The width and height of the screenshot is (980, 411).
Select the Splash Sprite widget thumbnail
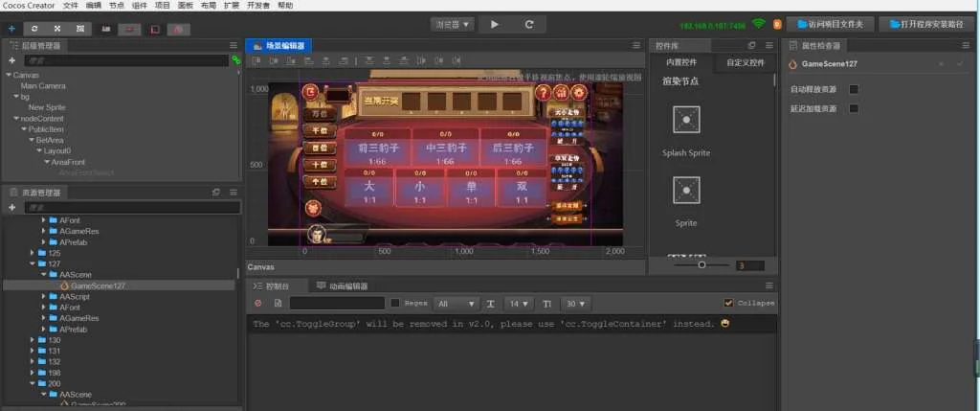(x=685, y=120)
